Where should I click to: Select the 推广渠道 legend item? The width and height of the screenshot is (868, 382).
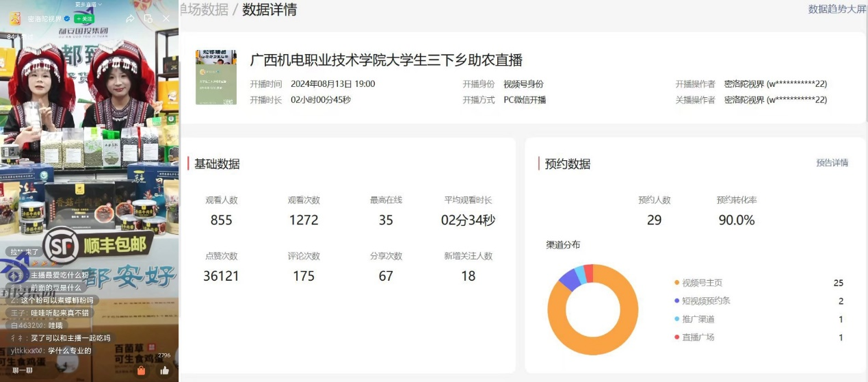pyautogui.click(x=698, y=319)
